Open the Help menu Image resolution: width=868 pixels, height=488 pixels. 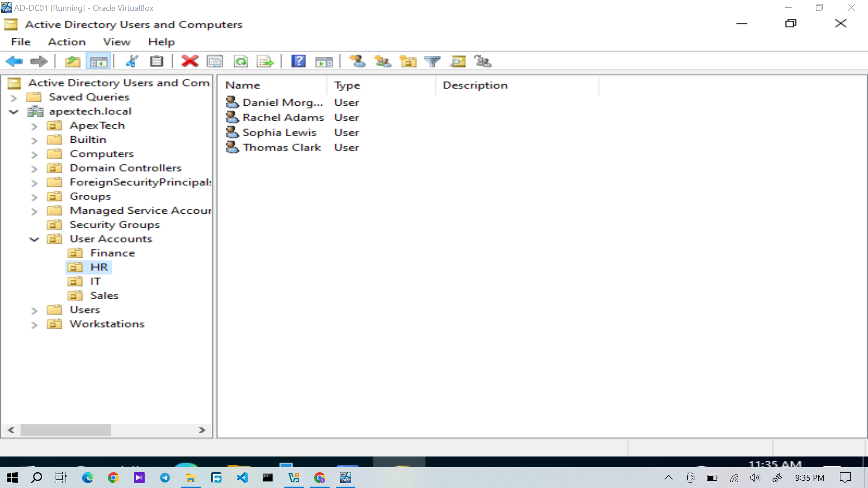[x=161, y=42]
